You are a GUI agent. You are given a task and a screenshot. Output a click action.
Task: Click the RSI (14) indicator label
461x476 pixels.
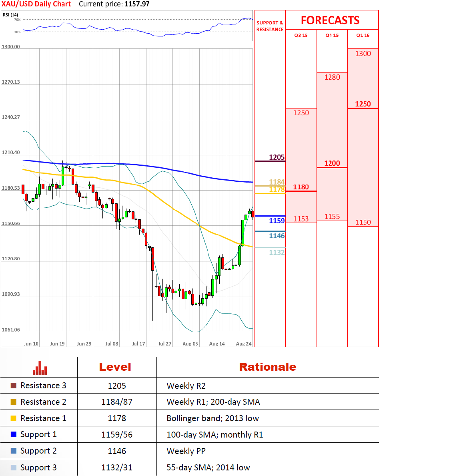click(10, 15)
